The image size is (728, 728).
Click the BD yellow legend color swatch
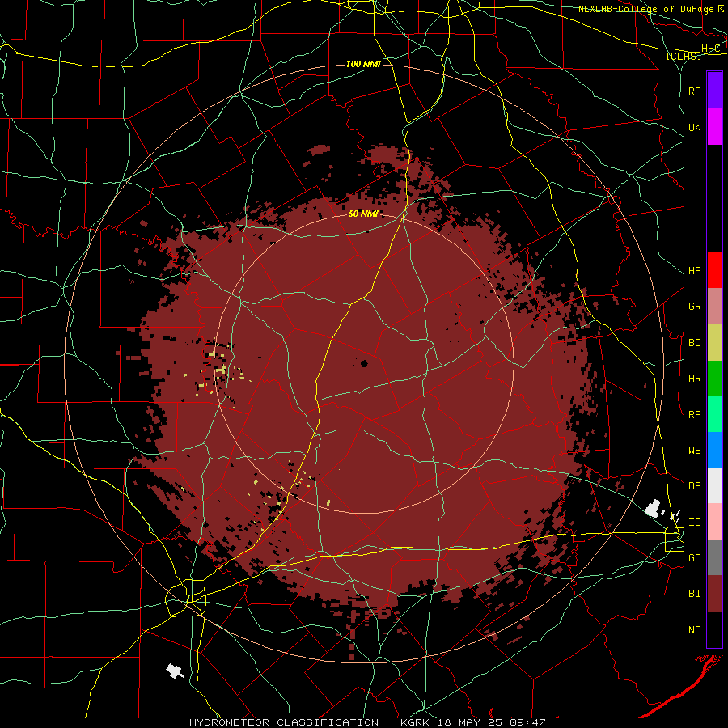coord(714,343)
